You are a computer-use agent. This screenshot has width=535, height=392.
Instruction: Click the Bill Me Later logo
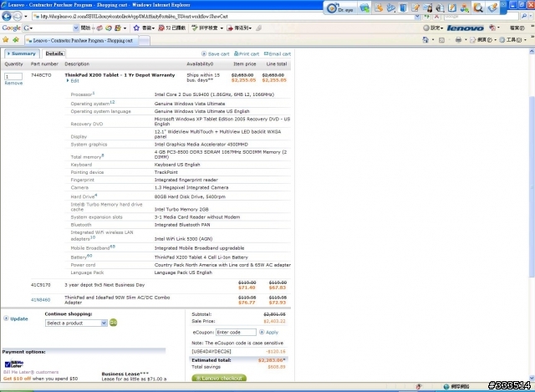(x=14, y=364)
